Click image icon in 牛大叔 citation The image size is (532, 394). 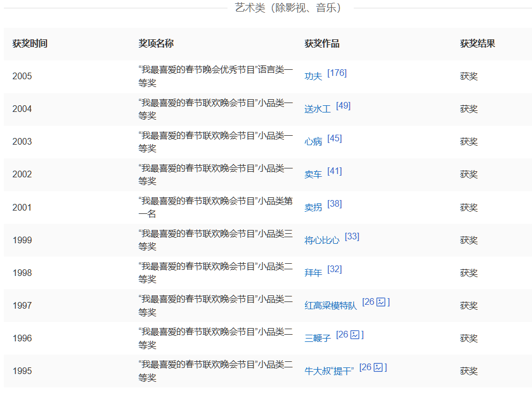coord(378,367)
